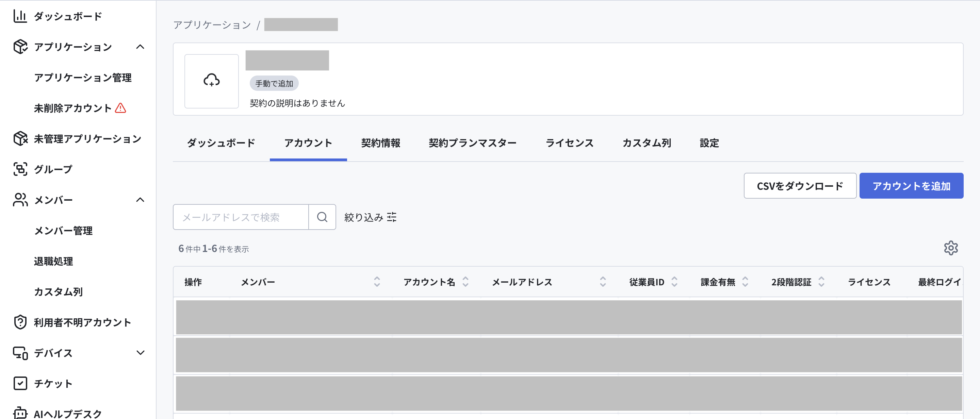980x419 pixels.
Task: Sort table by 課金有無 column arrows
Action: [745, 282]
